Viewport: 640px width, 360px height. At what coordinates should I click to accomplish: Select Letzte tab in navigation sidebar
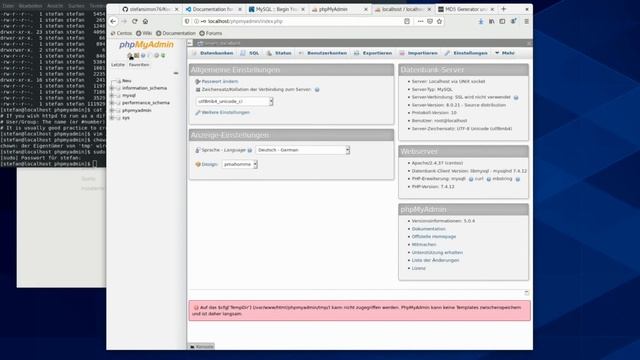click(118, 65)
